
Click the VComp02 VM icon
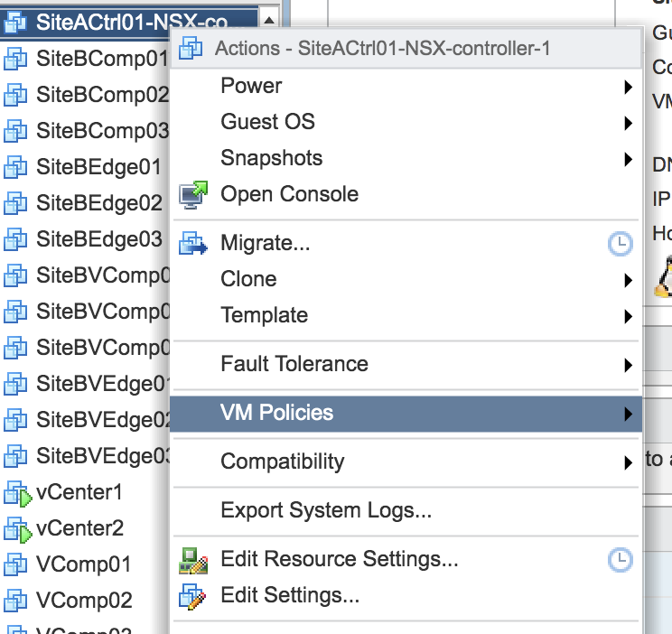click(x=15, y=600)
